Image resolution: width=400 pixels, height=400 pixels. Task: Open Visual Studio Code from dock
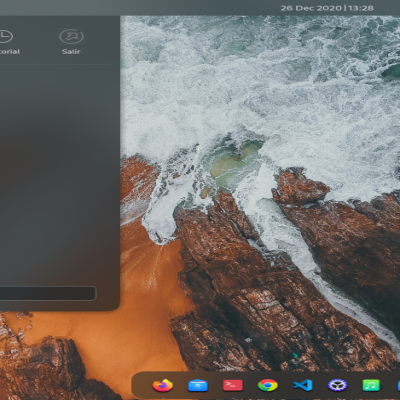click(x=303, y=385)
